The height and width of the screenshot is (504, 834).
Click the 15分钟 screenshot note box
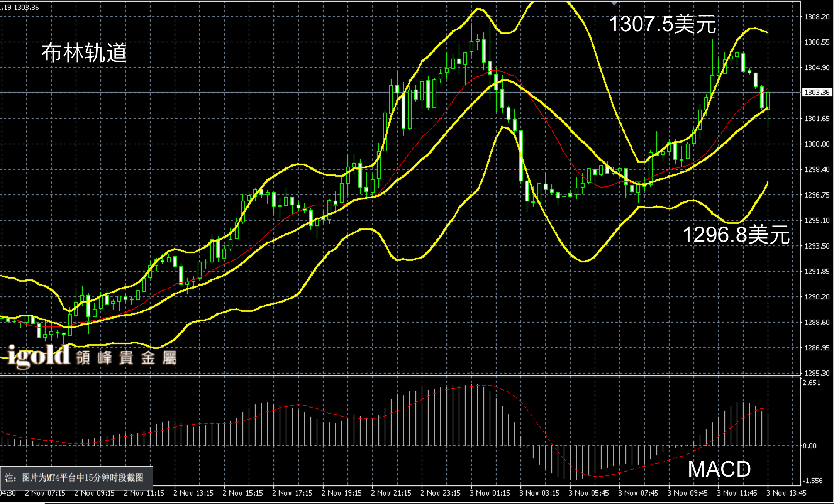[76, 478]
